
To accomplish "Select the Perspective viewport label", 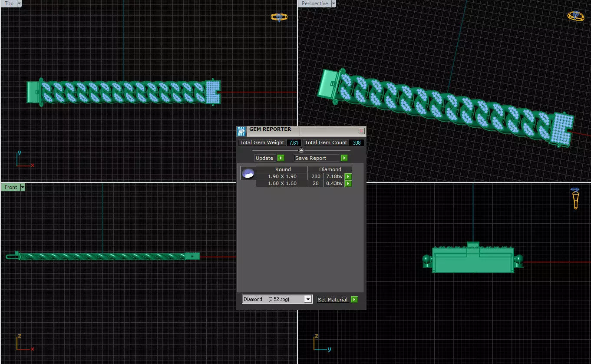I will point(315,3).
